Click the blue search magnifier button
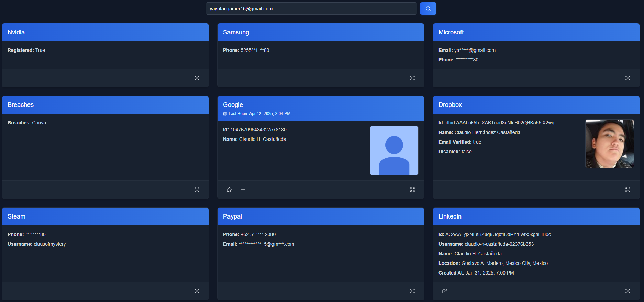Viewport: 644px width, 302px height. (428, 9)
